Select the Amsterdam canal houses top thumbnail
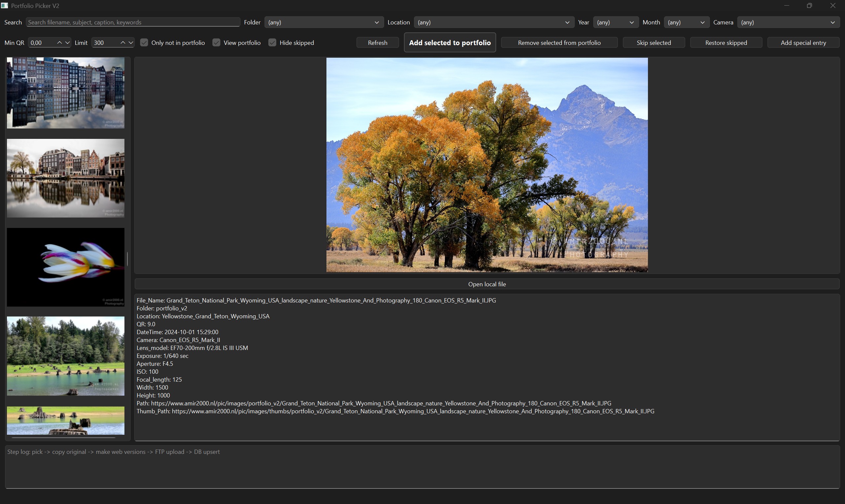The width and height of the screenshot is (845, 504). tap(66, 93)
